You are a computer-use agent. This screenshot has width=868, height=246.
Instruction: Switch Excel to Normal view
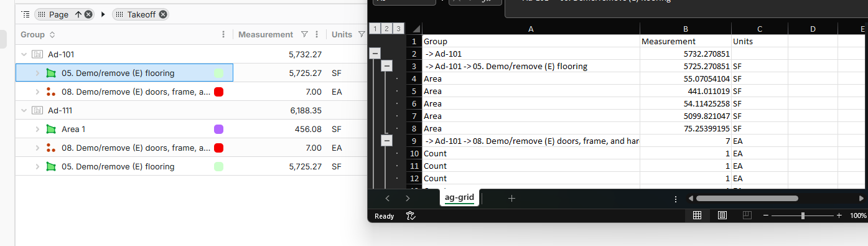(x=697, y=215)
